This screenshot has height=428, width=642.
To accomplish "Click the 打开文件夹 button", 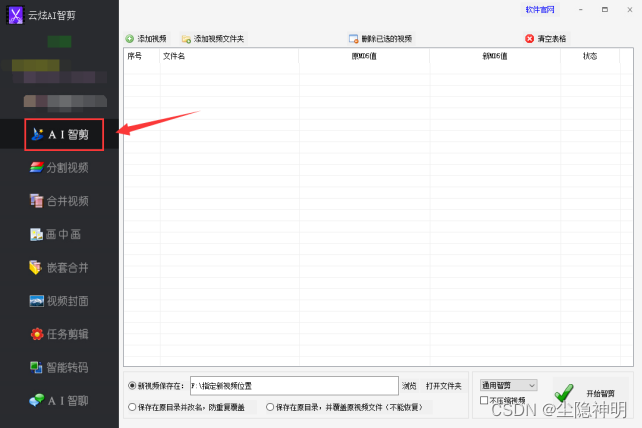I will point(443,386).
